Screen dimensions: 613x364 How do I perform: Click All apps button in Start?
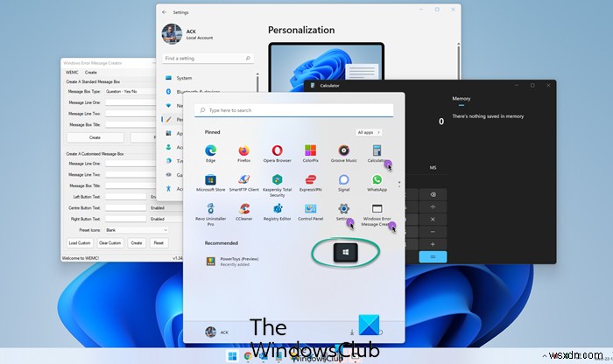369,132
